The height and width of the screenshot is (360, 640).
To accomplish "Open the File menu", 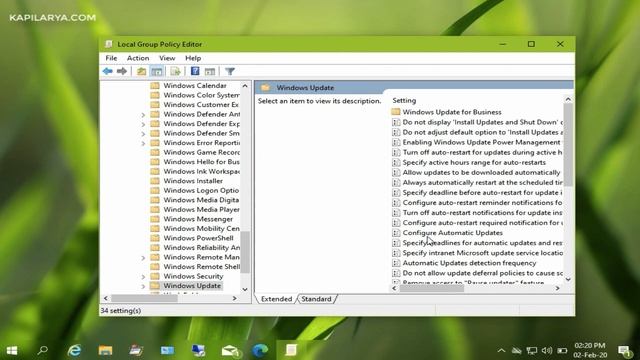I will tap(111, 58).
